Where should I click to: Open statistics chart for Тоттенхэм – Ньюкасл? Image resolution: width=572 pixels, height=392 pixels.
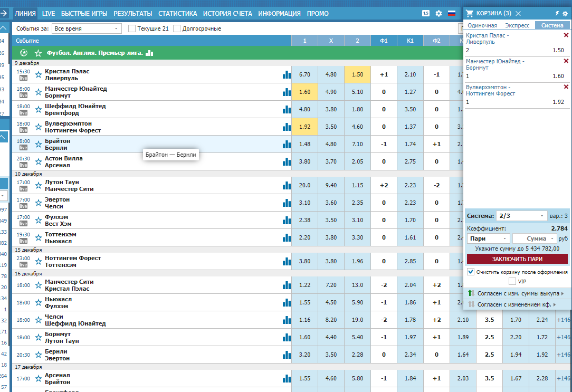point(287,238)
